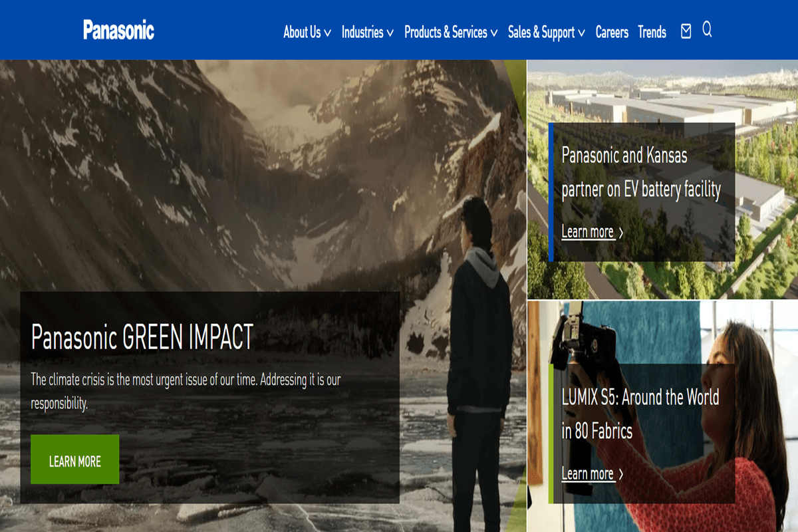
Task: Click the Panasonic GREEN IMPACT heading
Action: tap(142, 337)
